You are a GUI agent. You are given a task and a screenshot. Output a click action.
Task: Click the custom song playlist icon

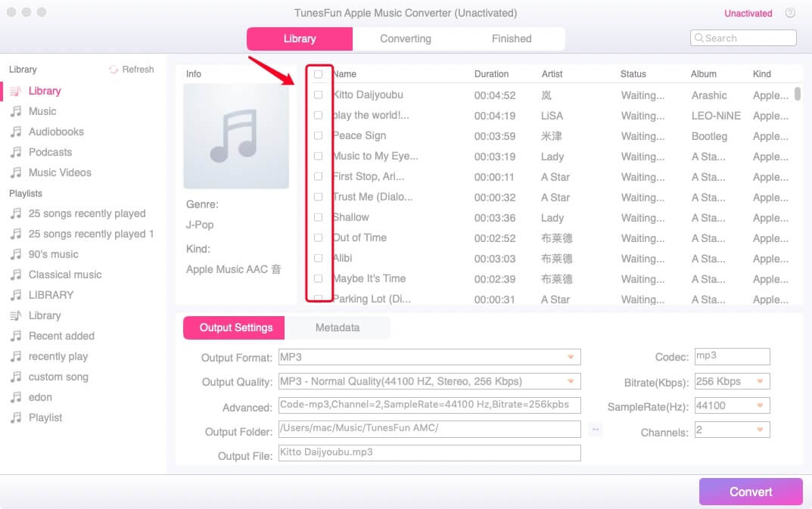16,377
